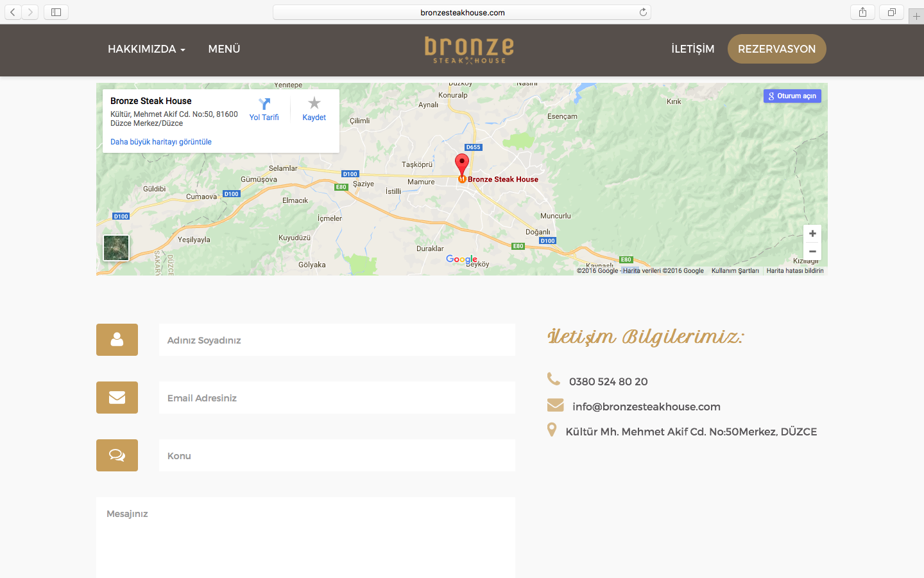This screenshot has height=578, width=924.
Task: Focus the Email Adresiniz input field
Action: (337, 398)
